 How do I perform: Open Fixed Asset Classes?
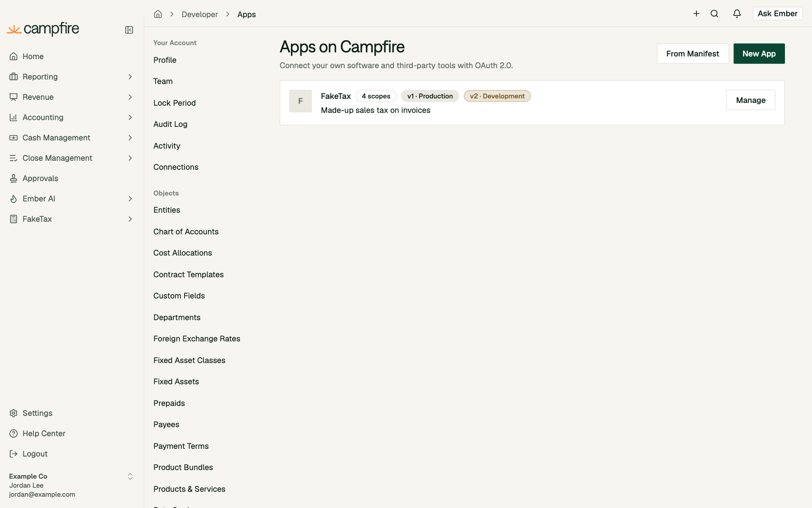pos(189,360)
